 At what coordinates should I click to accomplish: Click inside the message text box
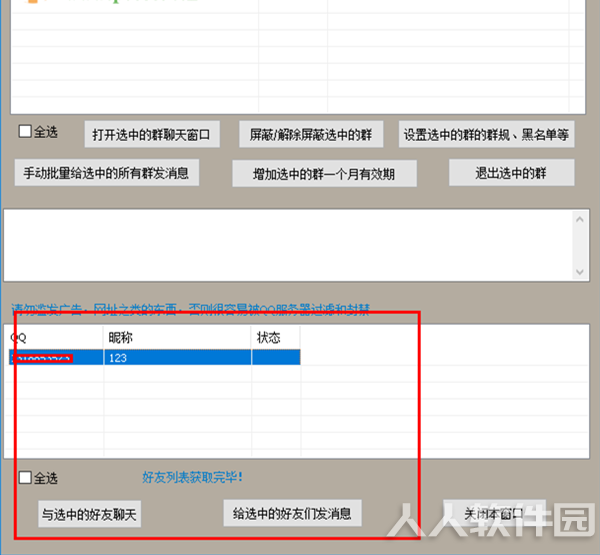coord(289,245)
